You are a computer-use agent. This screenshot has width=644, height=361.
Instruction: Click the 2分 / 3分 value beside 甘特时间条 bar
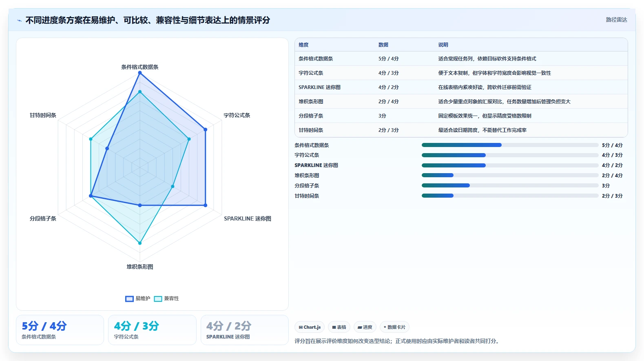coord(612,196)
